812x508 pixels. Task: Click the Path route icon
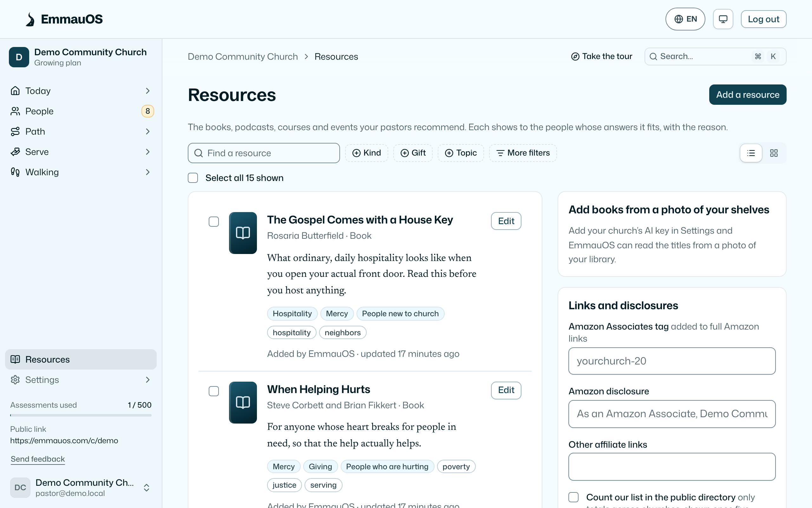pos(15,131)
